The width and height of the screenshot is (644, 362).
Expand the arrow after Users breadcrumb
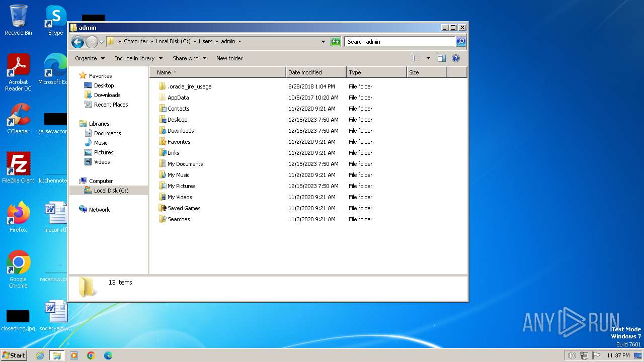point(217,42)
